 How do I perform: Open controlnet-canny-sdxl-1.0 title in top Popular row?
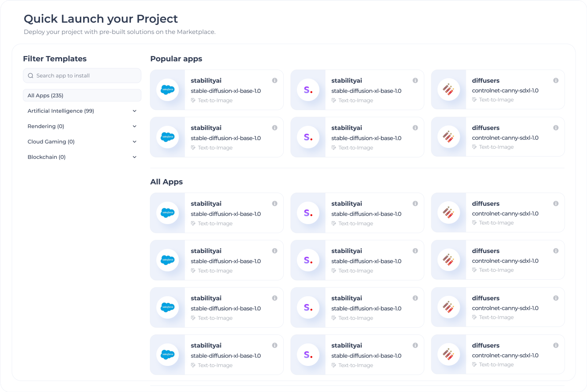[505, 91]
